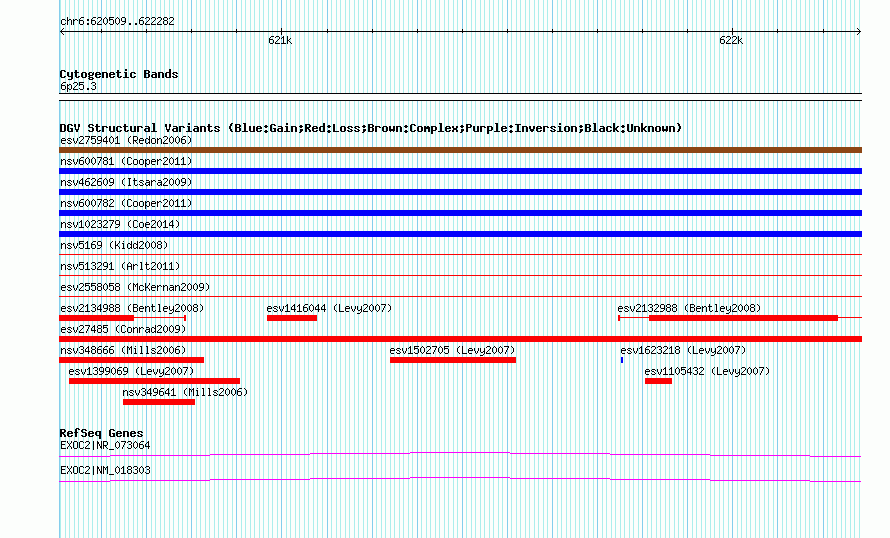The height and width of the screenshot is (538, 890).
Task: Select the red esv1416044 loss bar
Action: (292, 318)
